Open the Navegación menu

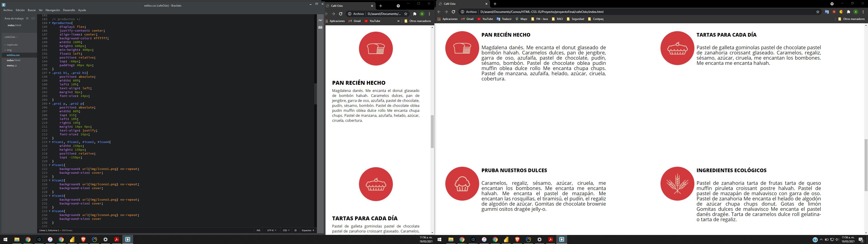53,10
